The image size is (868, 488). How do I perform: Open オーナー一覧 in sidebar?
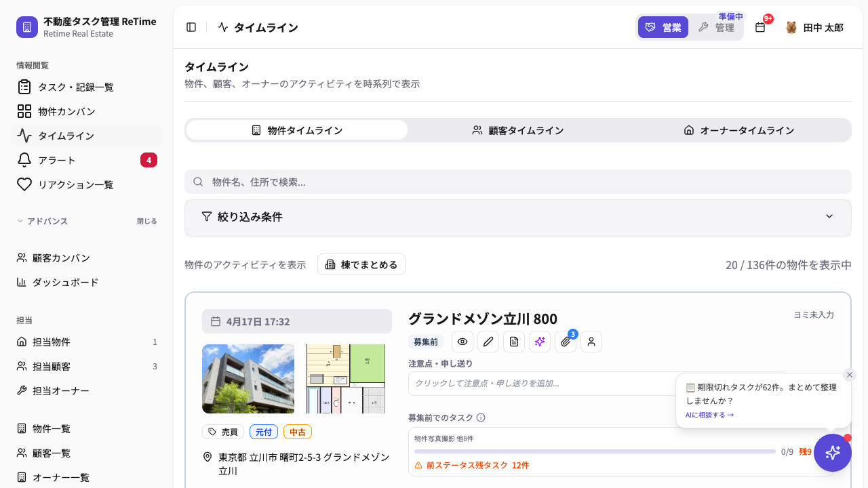(87, 477)
